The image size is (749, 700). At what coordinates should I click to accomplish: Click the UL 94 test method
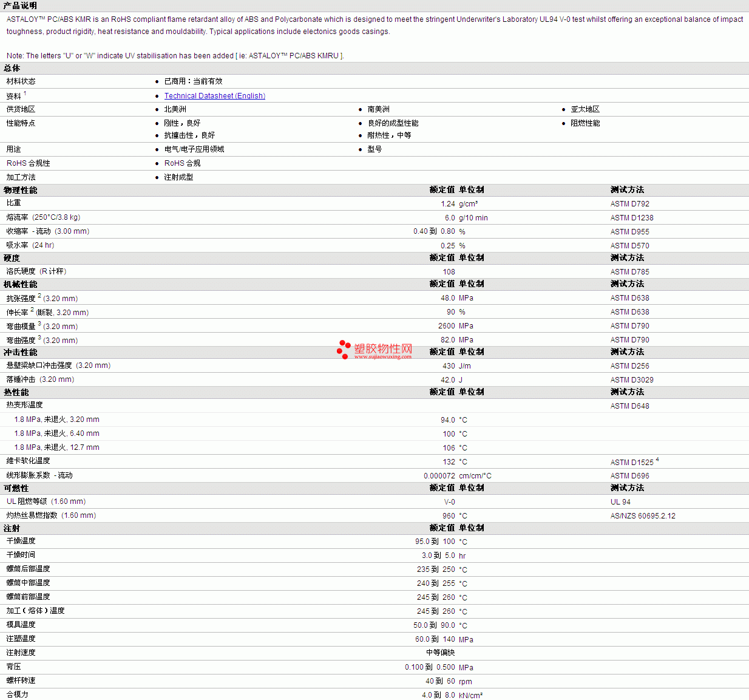(x=620, y=502)
